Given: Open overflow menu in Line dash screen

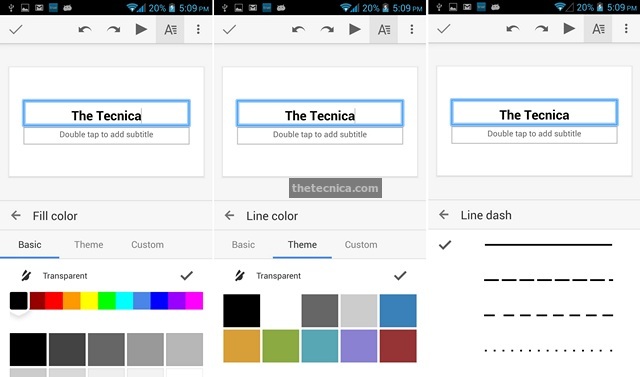Looking at the screenshot, I should [626, 29].
